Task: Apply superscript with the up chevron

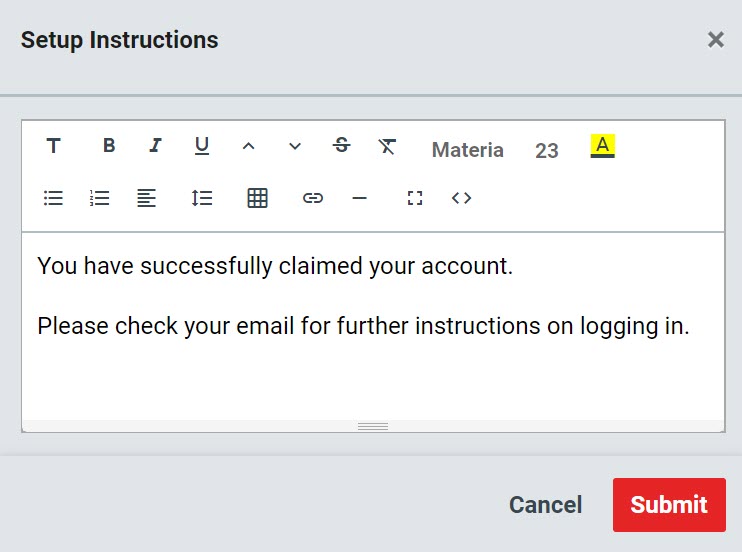Action: pyautogui.click(x=248, y=146)
